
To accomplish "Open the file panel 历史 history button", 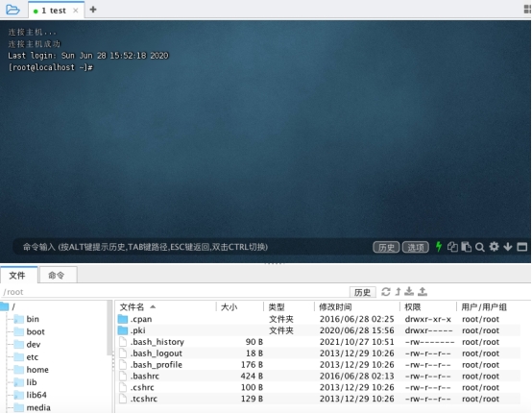I will 363,292.
